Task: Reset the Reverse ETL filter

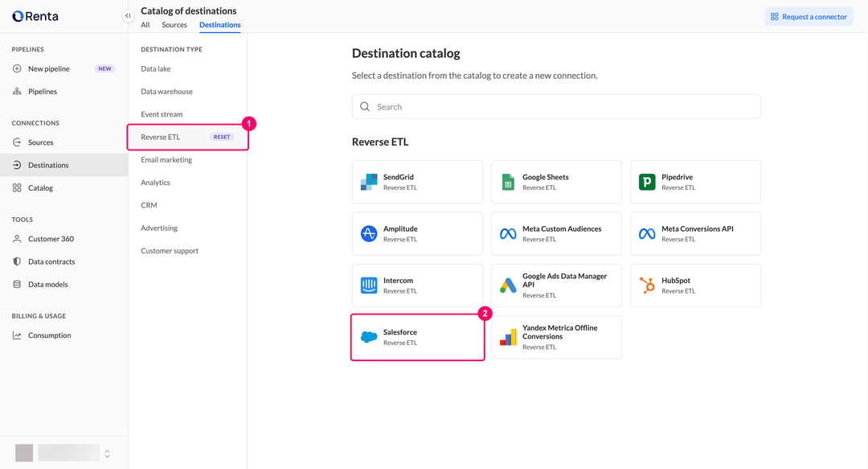Action: pos(222,137)
